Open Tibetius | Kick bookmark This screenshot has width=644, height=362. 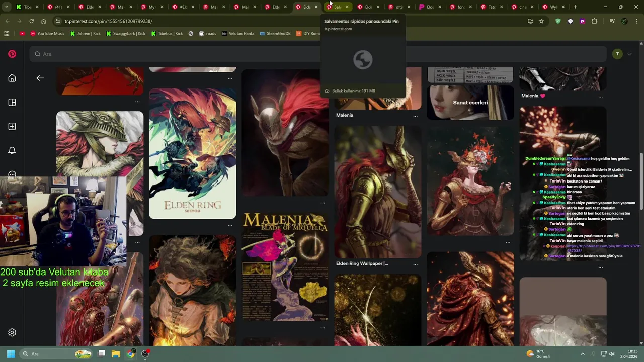click(x=167, y=33)
